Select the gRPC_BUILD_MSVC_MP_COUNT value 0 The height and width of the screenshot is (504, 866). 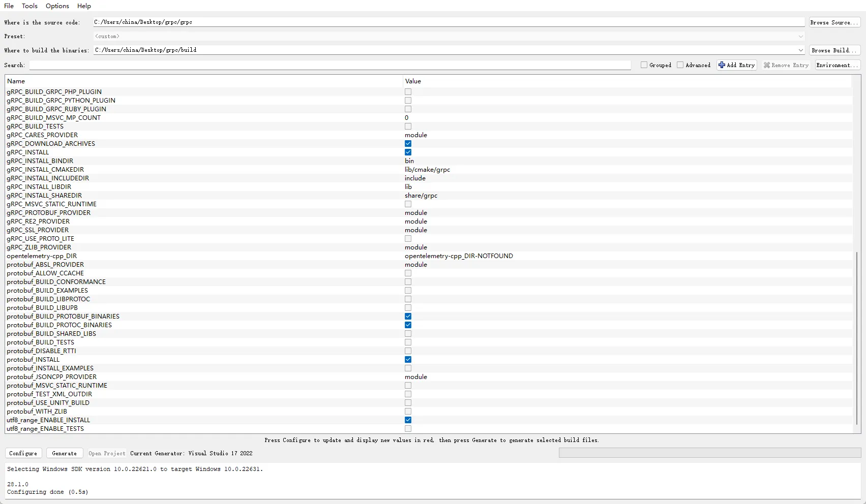(x=407, y=118)
